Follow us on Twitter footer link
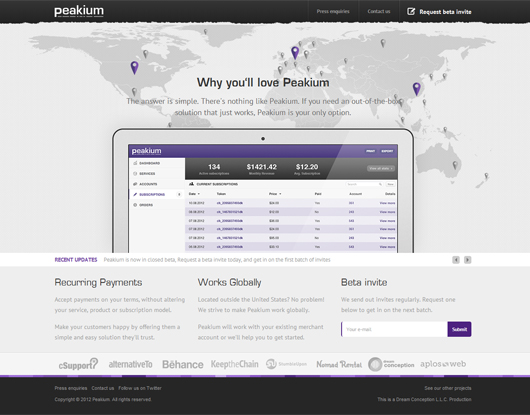 click(x=140, y=388)
